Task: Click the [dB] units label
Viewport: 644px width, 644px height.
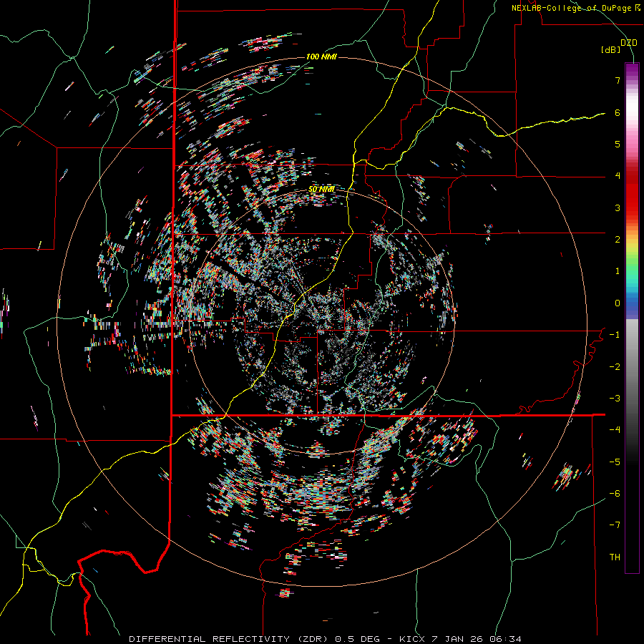Action: [x=611, y=50]
